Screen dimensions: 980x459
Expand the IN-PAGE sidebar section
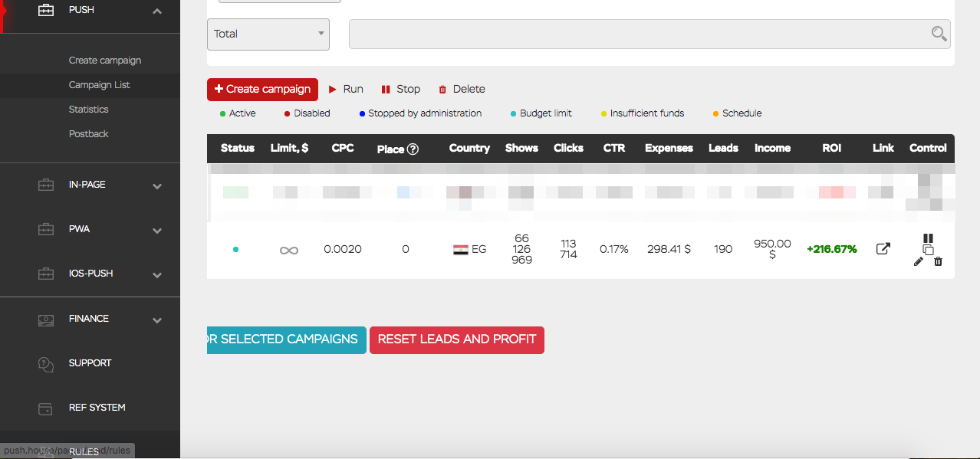point(157,185)
